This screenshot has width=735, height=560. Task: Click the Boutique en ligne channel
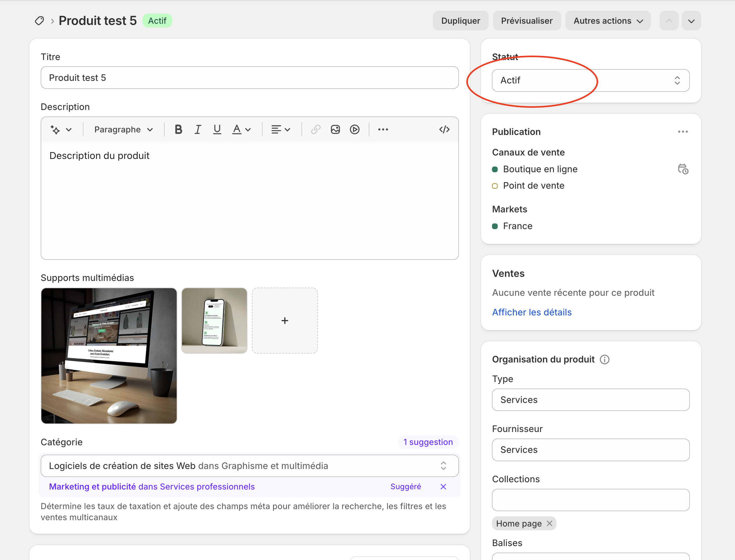click(x=540, y=169)
